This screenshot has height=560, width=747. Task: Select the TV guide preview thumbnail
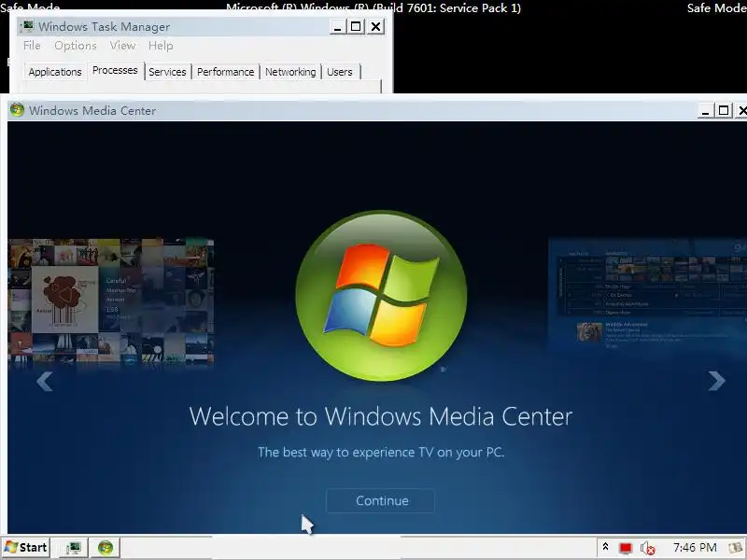(647, 296)
